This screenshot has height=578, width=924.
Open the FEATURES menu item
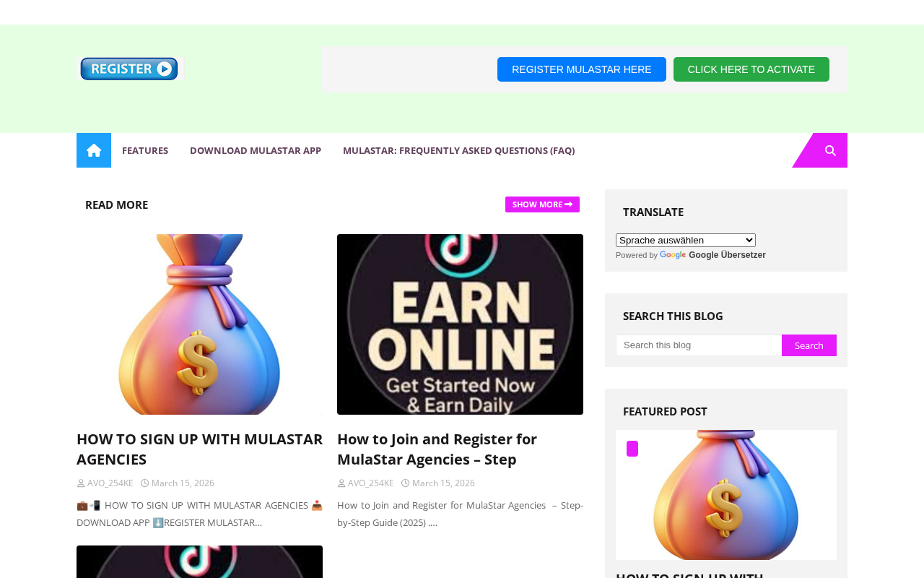coord(145,150)
